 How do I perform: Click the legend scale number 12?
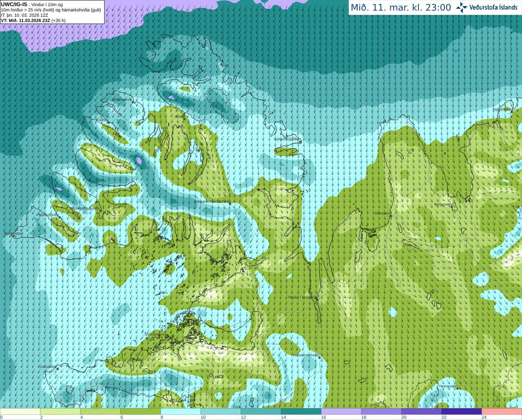point(243,417)
